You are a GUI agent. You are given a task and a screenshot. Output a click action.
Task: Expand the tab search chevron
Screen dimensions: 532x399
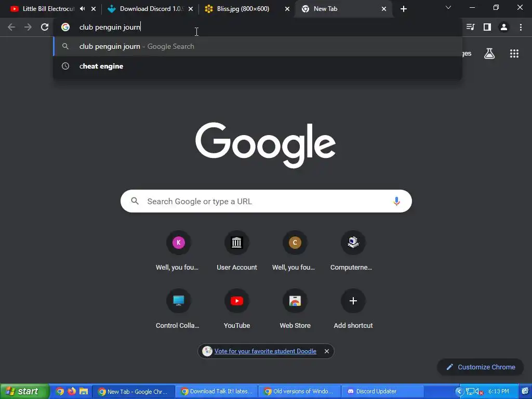(448, 7)
